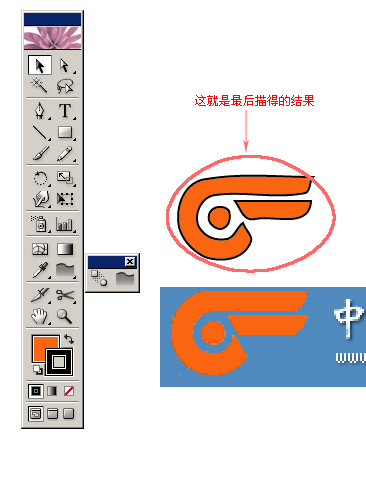
Task: Set paint mode to None
Action: [69, 391]
